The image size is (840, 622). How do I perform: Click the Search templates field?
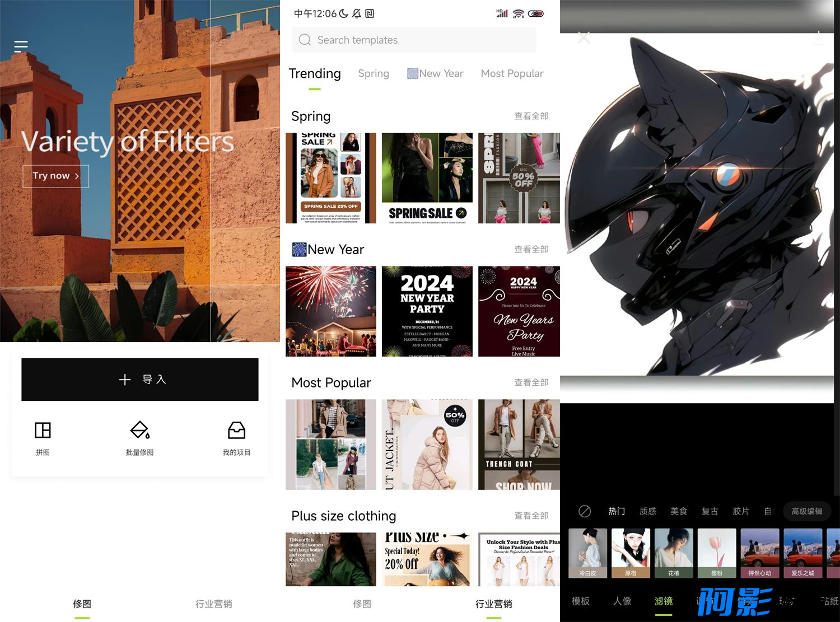414,40
